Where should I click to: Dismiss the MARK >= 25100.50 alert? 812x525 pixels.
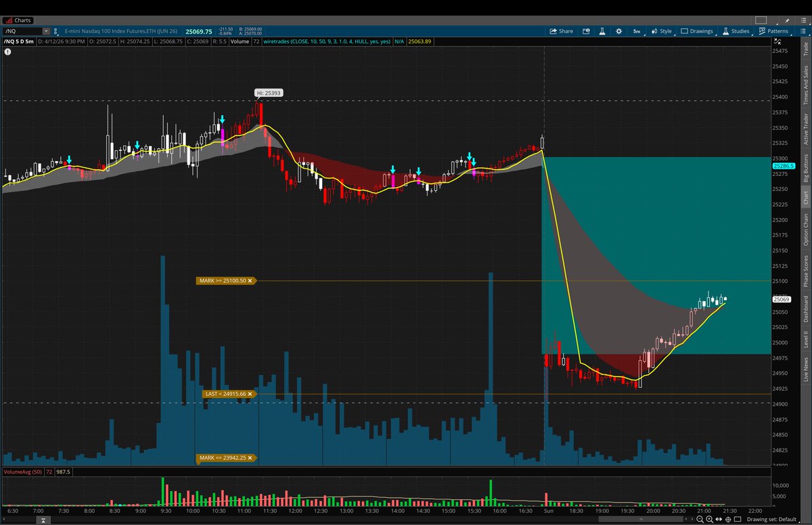click(x=250, y=281)
